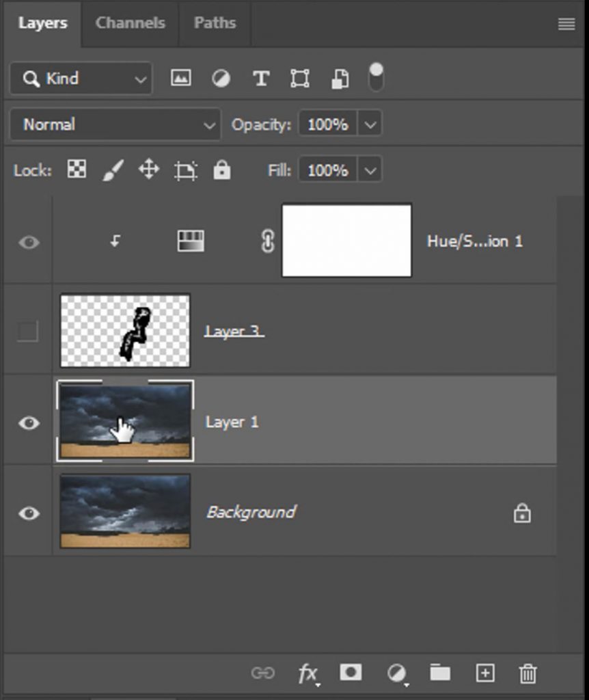This screenshot has height=700, width=589.
Task: Create a new layer with plus icon
Action: [484, 673]
